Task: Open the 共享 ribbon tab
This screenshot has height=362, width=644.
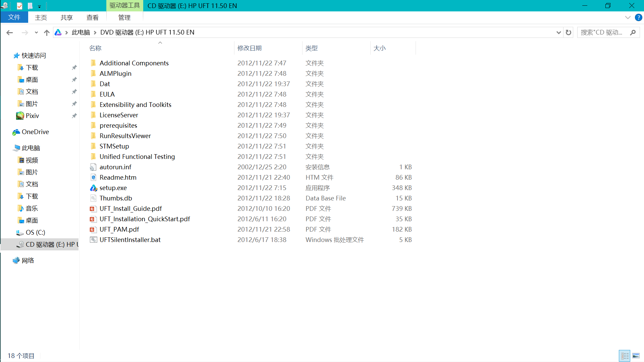Action: coord(66,17)
